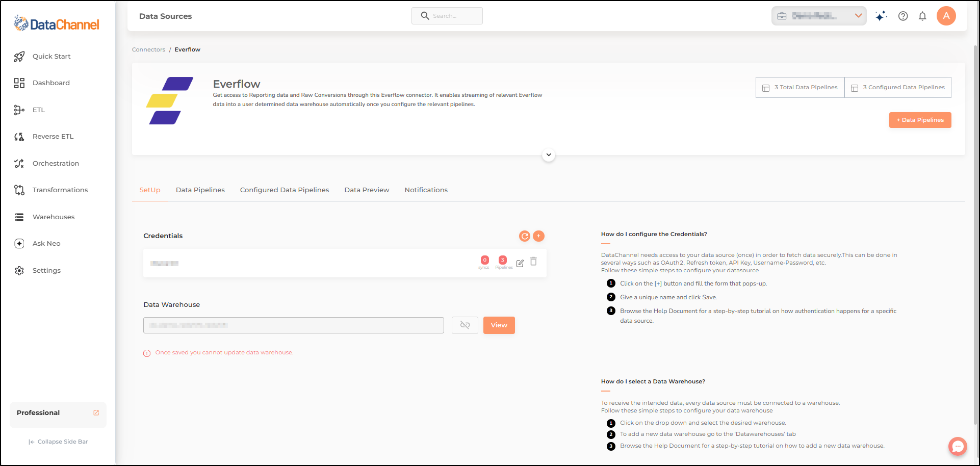The height and width of the screenshot is (466, 980).
Task: Open the Orchestration sidebar icon
Action: tap(19, 164)
